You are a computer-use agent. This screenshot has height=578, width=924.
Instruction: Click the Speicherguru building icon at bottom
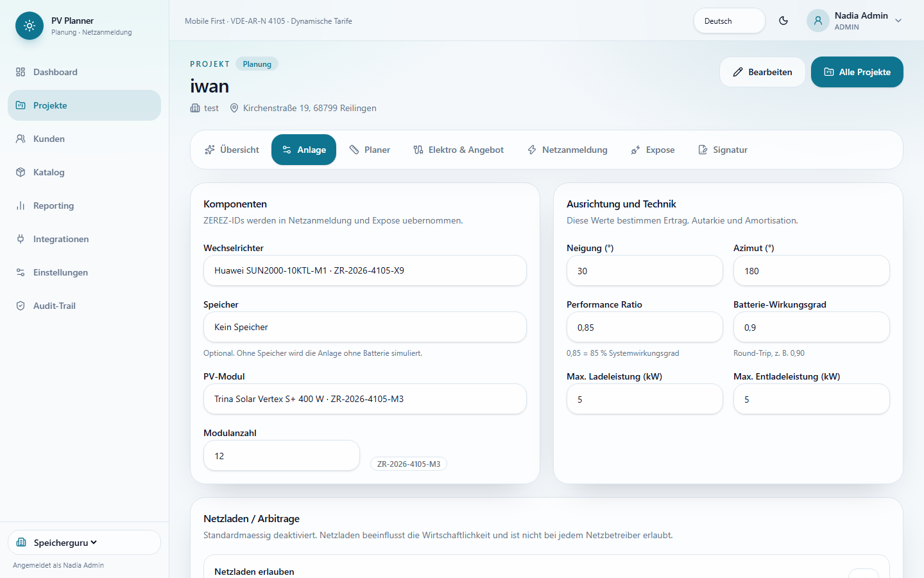21,543
